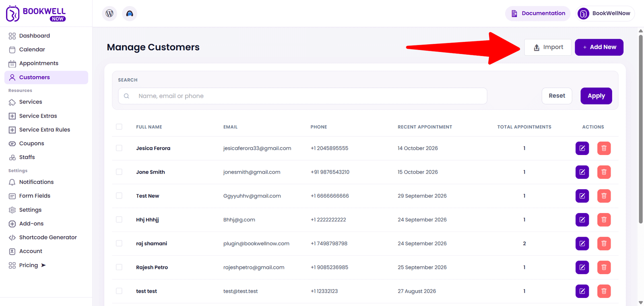
Task: Click the WordPress icon in top bar
Action: click(109, 13)
